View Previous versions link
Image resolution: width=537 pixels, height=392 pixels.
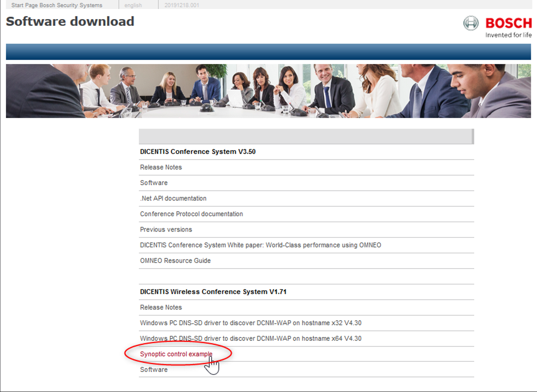pos(166,230)
